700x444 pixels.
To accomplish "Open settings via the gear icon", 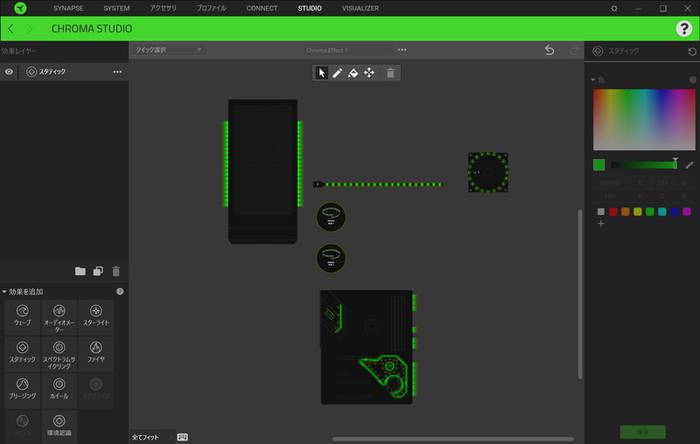I will 614,8.
